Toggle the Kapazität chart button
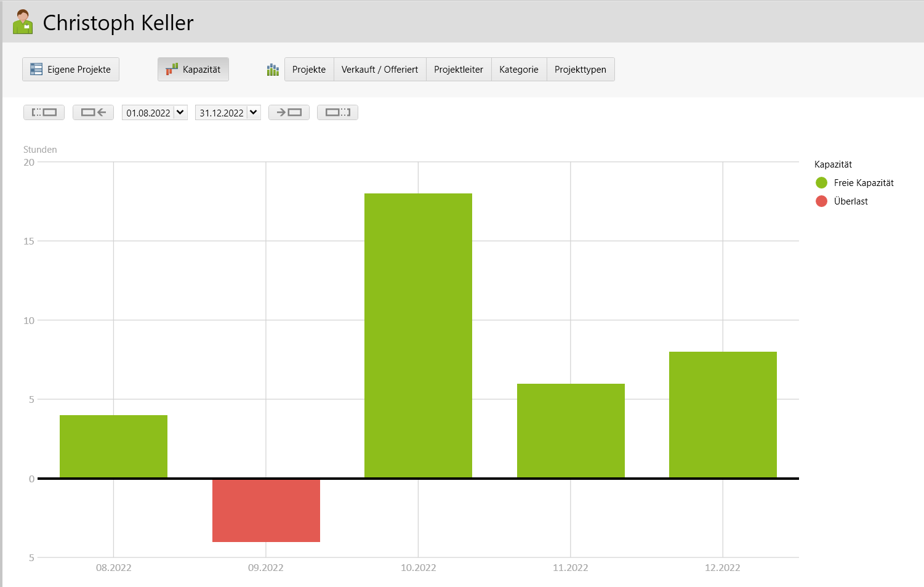924x587 pixels. pyautogui.click(x=193, y=70)
